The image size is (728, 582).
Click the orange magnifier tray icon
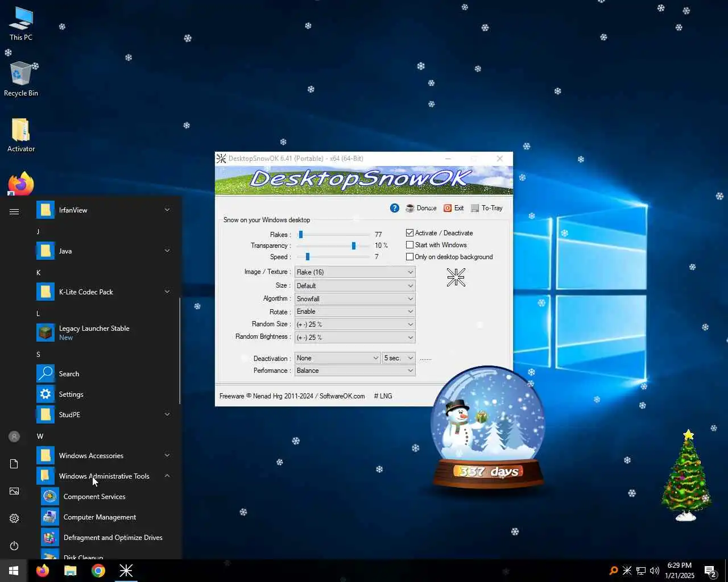tap(613, 571)
